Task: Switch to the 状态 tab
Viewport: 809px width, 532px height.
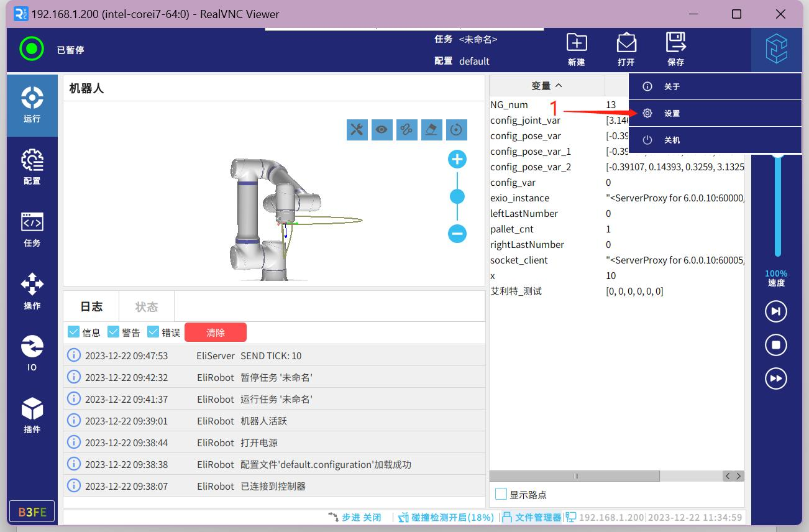Action: click(147, 306)
